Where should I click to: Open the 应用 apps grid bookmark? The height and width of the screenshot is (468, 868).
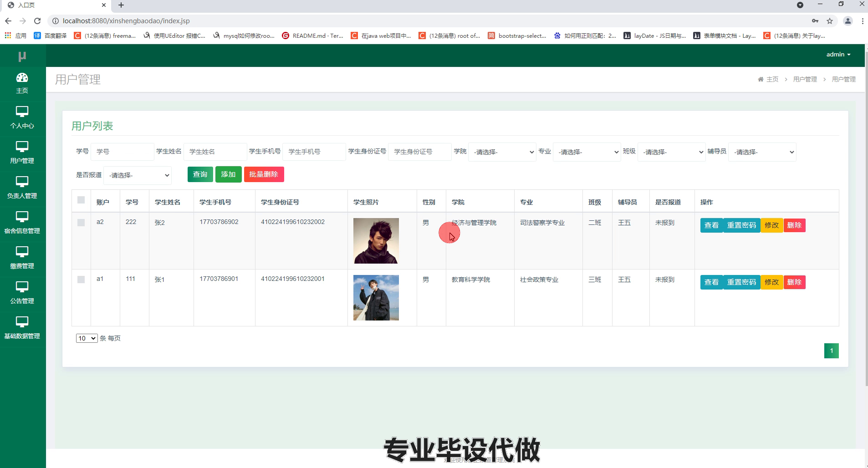(x=15, y=36)
